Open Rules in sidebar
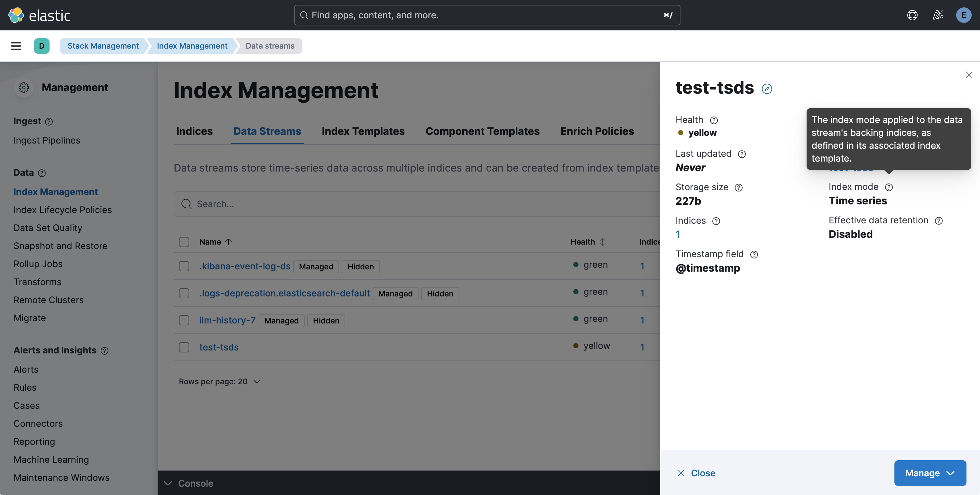 [x=25, y=387]
